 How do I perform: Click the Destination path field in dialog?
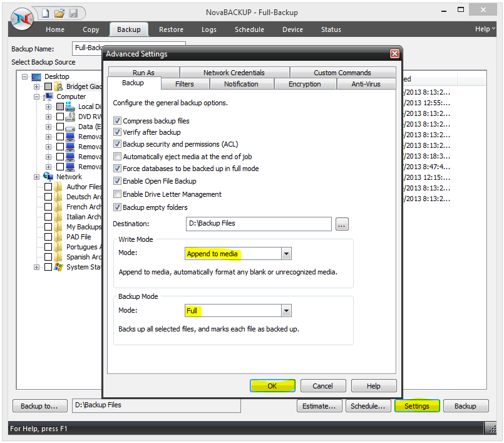click(x=259, y=224)
